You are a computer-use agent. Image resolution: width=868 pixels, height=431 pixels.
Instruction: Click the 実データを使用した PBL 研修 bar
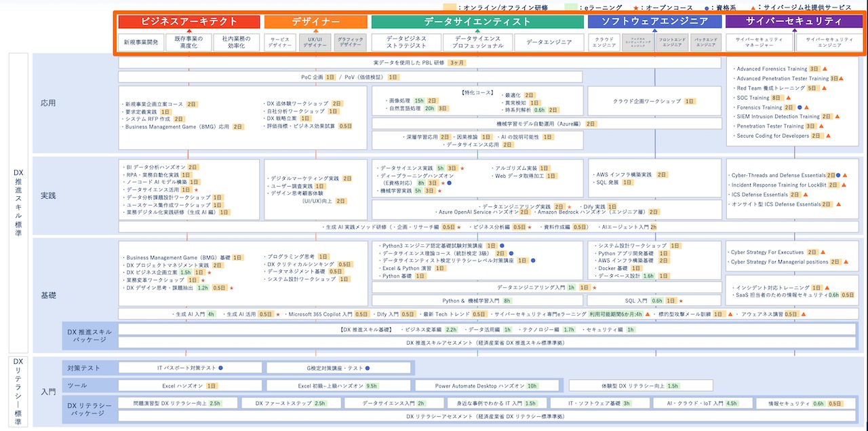coord(420,62)
